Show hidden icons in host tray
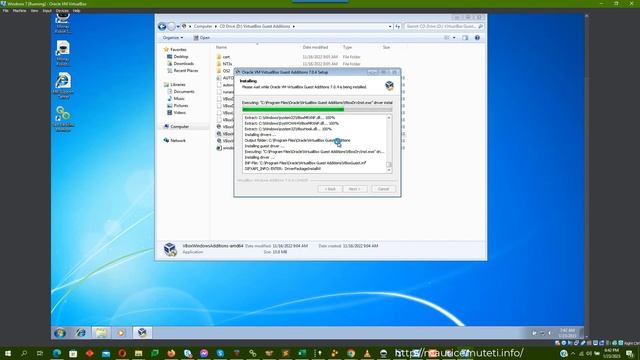The width and height of the screenshot is (640, 360). pyautogui.click(x=573, y=353)
